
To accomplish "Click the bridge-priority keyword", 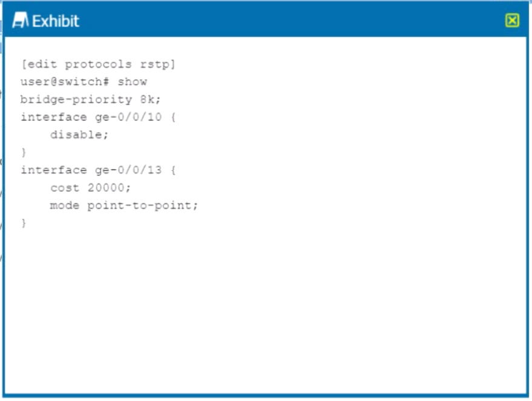I will [76, 99].
